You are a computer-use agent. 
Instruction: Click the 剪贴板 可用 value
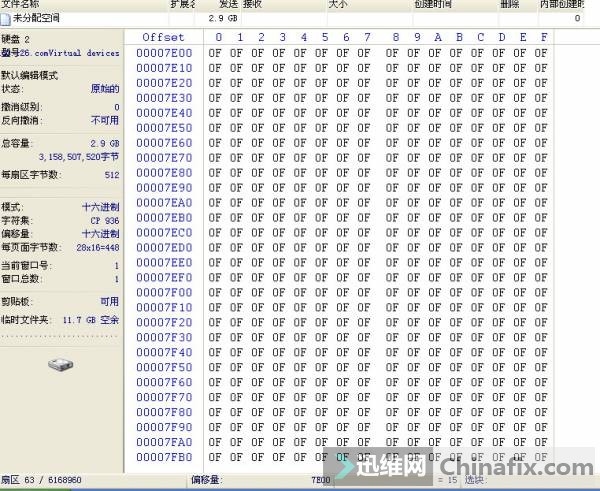[x=109, y=302]
